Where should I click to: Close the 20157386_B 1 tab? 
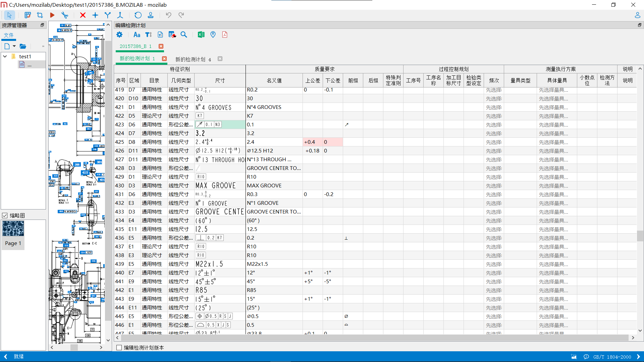(x=161, y=46)
